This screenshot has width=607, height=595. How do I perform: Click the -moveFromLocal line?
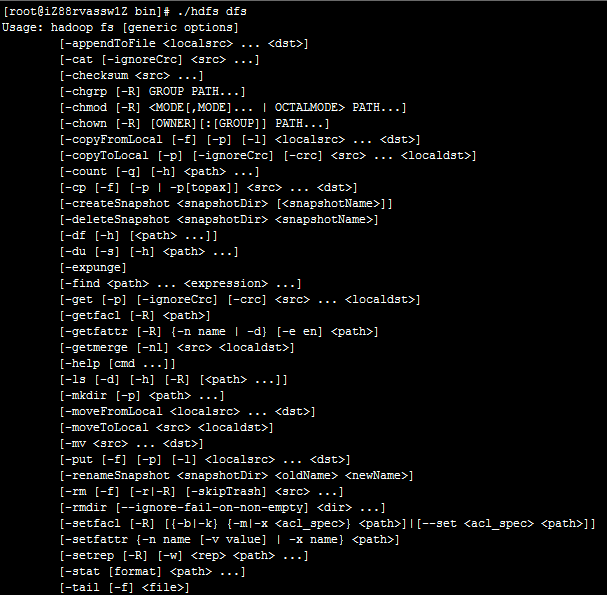pos(188,412)
